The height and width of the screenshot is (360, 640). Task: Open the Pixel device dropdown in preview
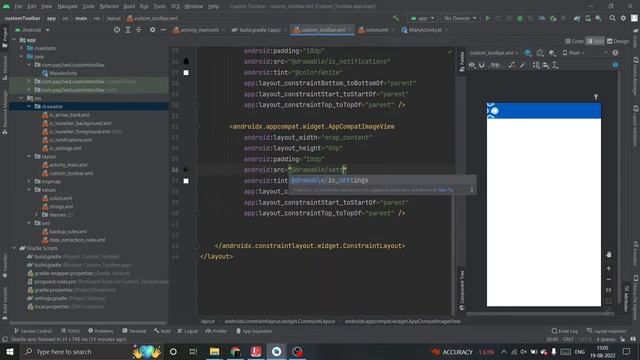pos(573,53)
